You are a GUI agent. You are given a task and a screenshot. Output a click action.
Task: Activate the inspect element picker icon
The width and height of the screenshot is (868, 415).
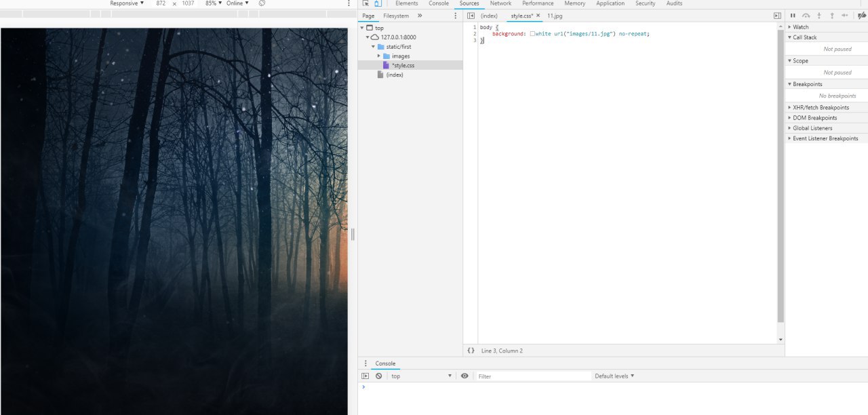(366, 3)
